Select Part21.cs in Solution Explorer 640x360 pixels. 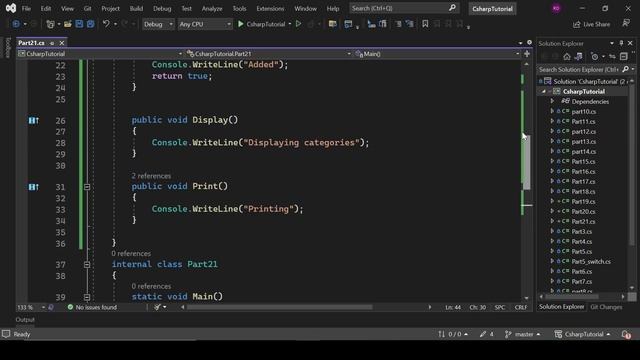click(583, 221)
